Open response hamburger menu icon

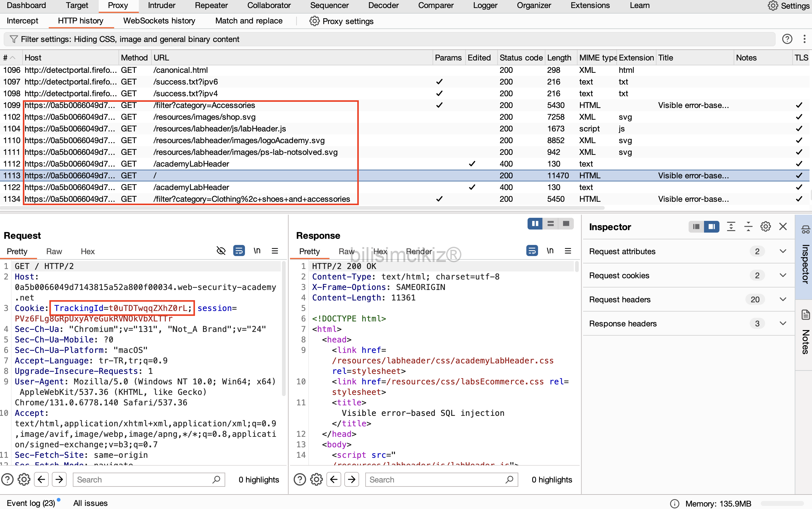[568, 251]
